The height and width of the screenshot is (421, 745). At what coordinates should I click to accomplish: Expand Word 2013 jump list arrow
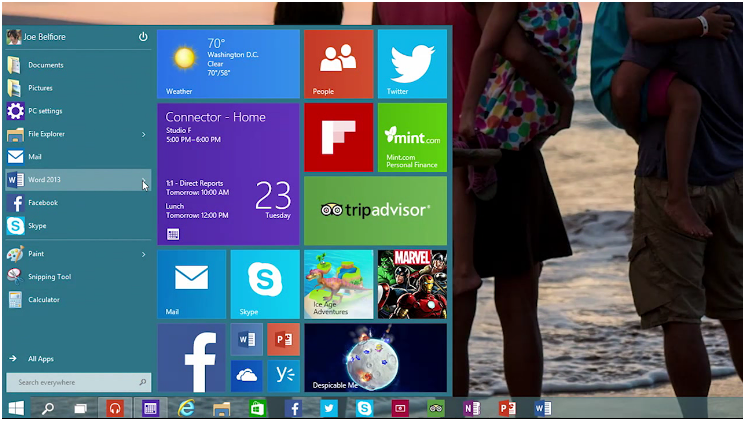click(143, 180)
